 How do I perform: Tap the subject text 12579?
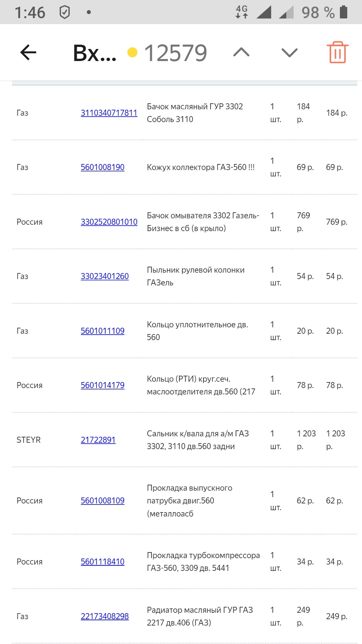click(x=176, y=53)
